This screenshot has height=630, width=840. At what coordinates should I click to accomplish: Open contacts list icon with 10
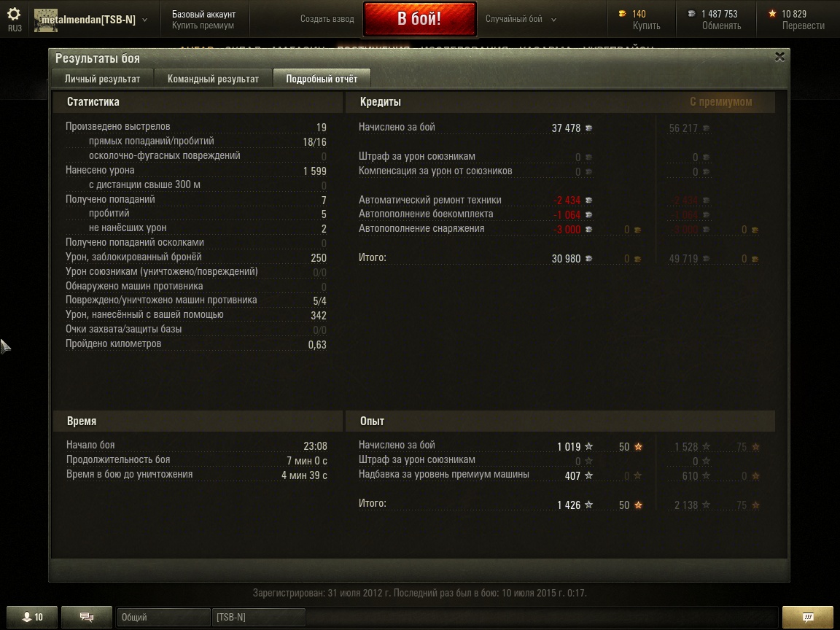pos(32,617)
